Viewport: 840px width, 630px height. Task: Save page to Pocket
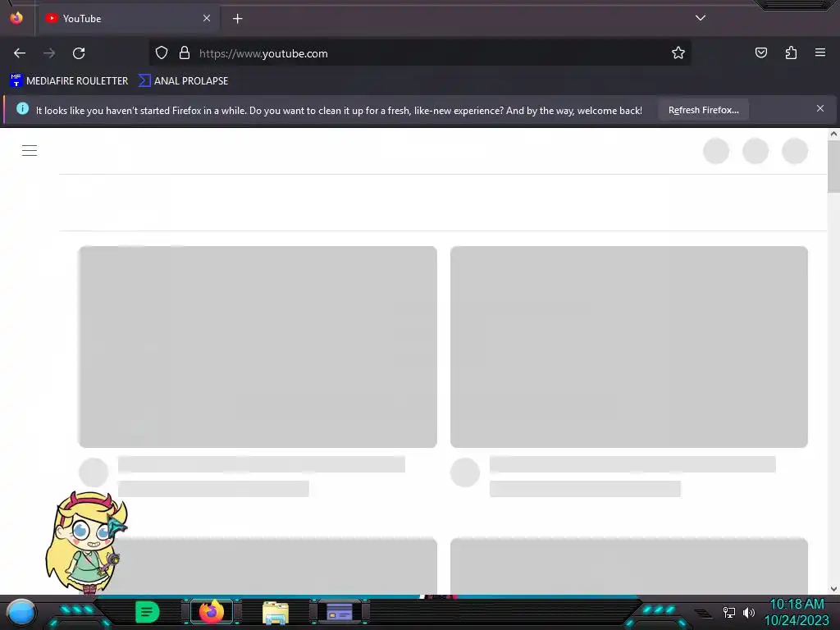(x=760, y=52)
